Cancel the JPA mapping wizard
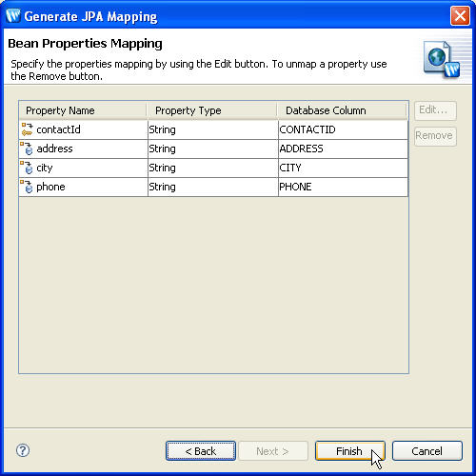Image resolution: width=476 pixels, height=476 pixels. (x=427, y=450)
